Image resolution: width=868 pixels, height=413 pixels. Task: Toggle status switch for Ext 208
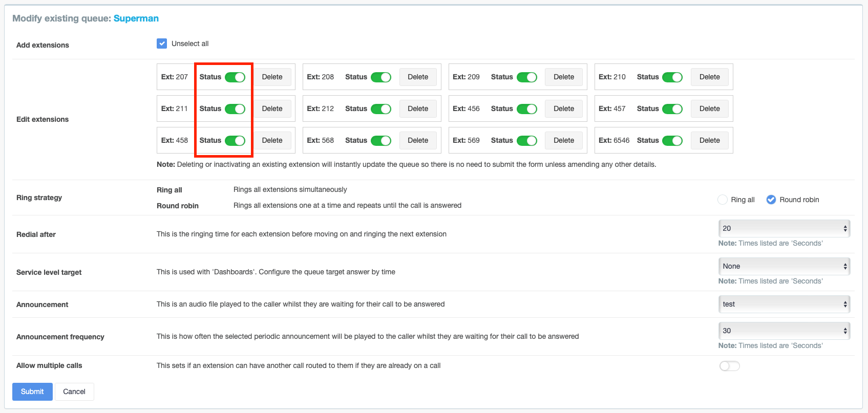click(x=381, y=77)
